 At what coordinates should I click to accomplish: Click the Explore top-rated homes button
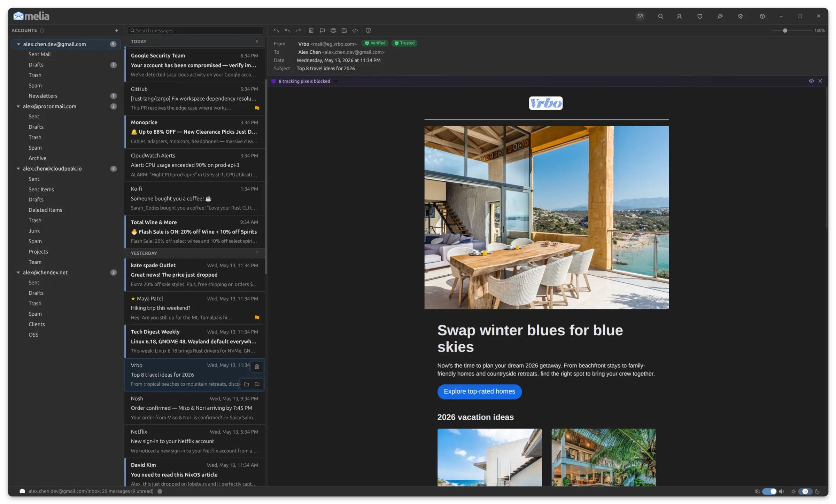(479, 392)
